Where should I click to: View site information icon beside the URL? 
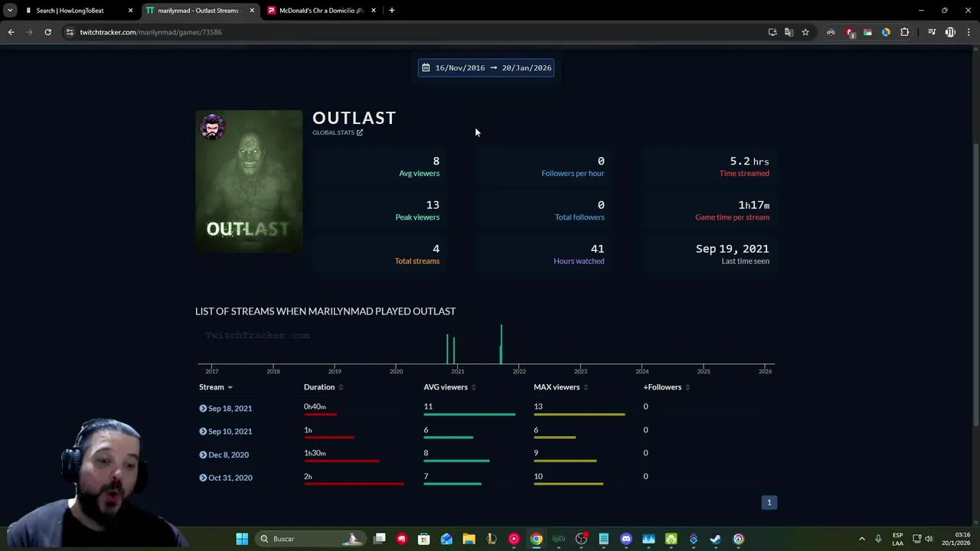tap(70, 32)
